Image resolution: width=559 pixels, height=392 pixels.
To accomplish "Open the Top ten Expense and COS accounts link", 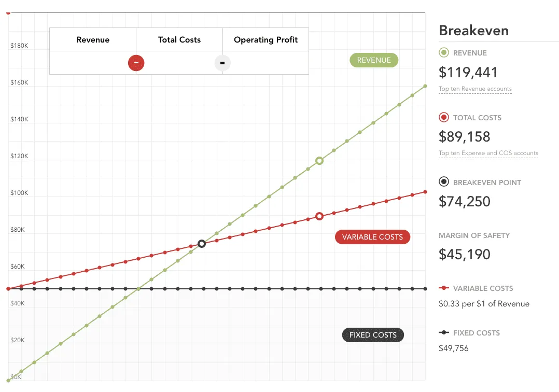I will point(488,153).
